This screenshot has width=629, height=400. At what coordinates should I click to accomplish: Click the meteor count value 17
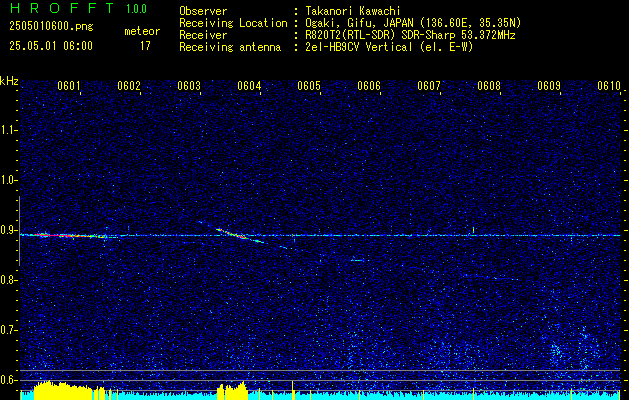coord(145,46)
